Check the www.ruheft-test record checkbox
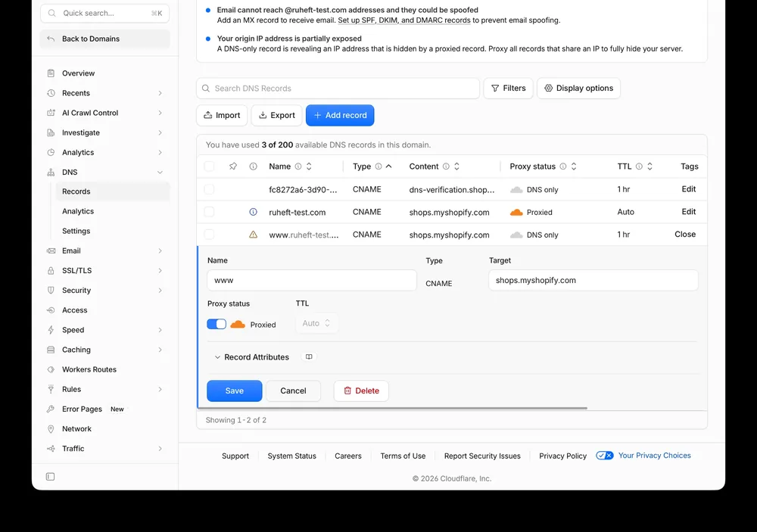This screenshot has height=532, width=757. [x=209, y=235]
